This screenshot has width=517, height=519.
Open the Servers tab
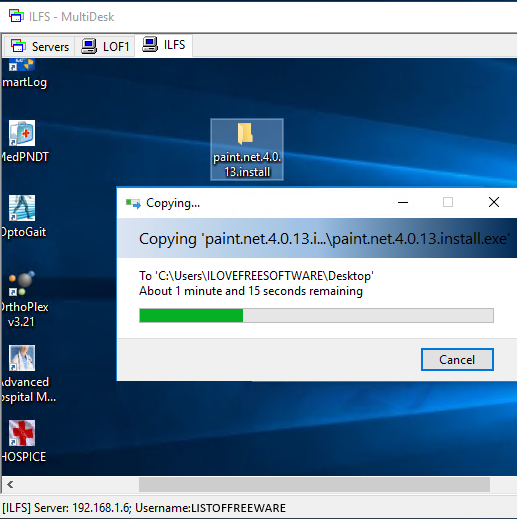[x=40, y=46]
